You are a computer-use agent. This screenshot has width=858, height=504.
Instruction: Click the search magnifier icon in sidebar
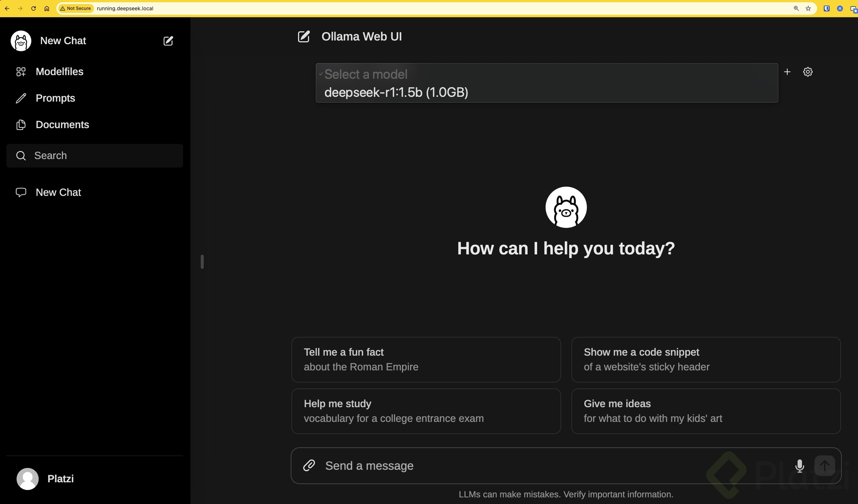click(21, 156)
